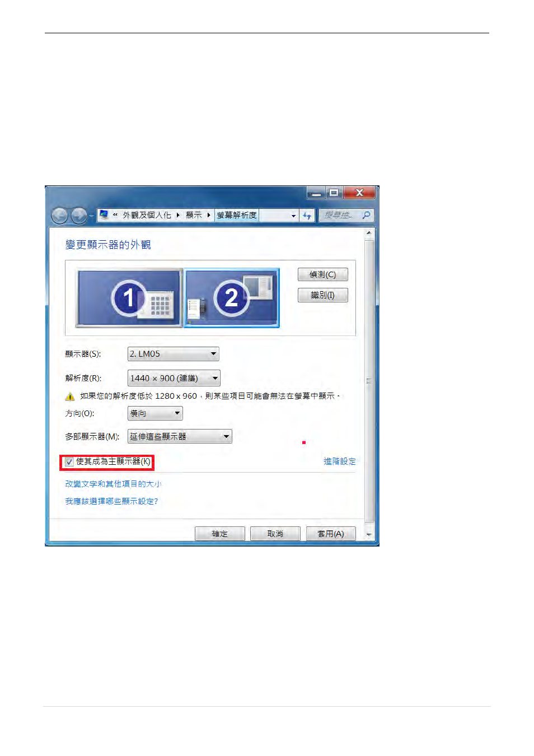534x756 pixels.
Task: Open the 進階設定 link
Action: 340,461
